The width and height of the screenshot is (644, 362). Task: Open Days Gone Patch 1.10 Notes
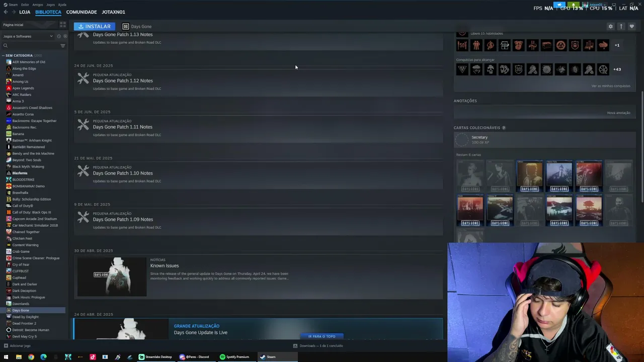point(123,173)
